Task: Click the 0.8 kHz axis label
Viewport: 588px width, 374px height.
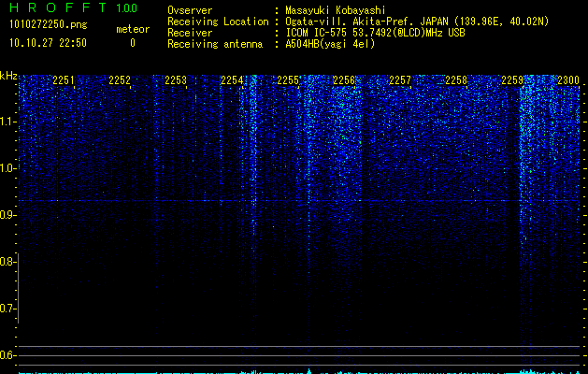Action: click(x=7, y=262)
